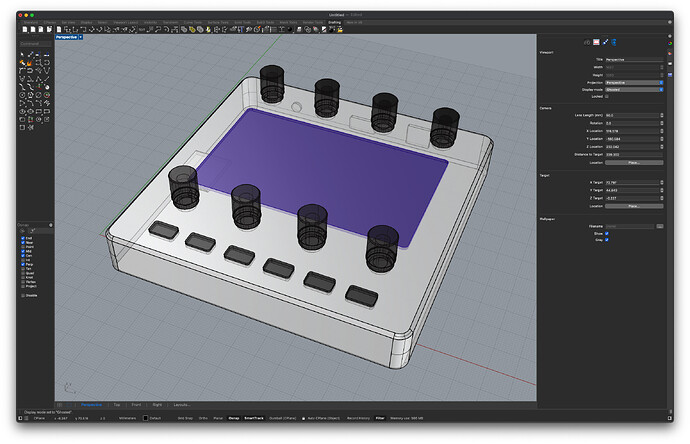Click the four-viewport layout icon beside viewport tabs
Image resolution: width=690 pixels, height=444 pixels.
tap(59, 405)
